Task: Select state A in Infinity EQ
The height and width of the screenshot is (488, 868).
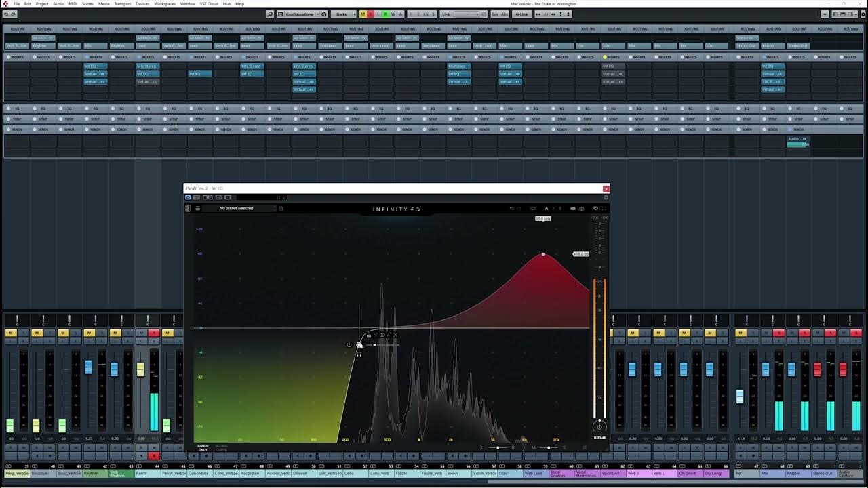Action: 547,208
